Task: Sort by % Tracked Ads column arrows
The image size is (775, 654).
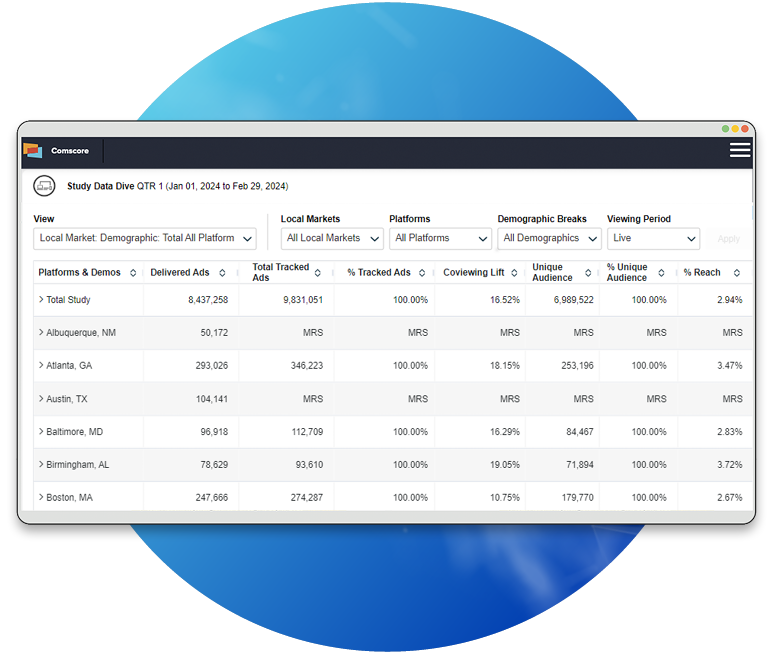Action: pos(422,273)
